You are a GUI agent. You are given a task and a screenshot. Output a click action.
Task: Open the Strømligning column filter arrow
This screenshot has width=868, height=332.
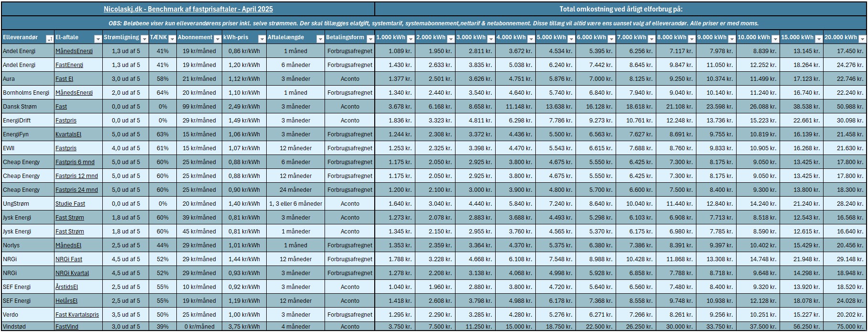coord(144,39)
